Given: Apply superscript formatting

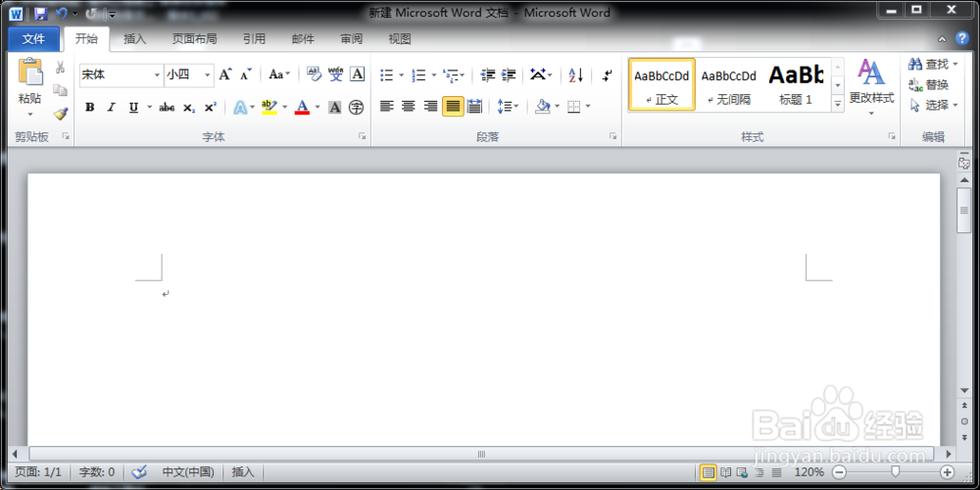Looking at the screenshot, I should pos(211,108).
